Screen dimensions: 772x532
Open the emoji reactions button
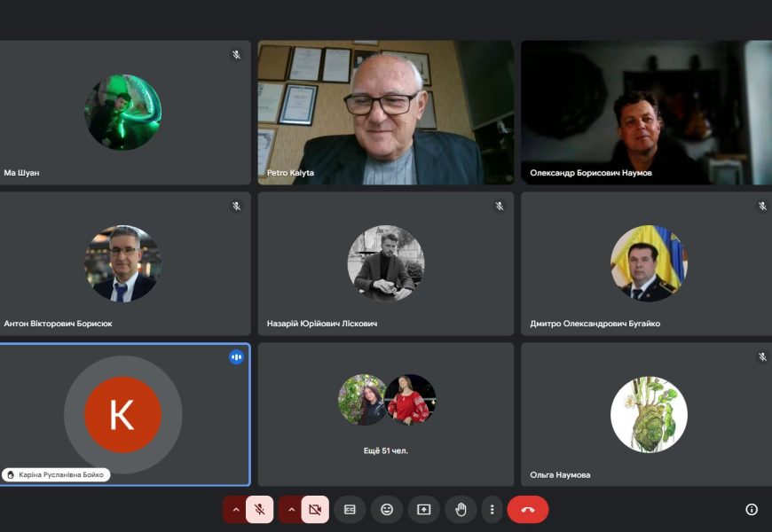[387, 510]
